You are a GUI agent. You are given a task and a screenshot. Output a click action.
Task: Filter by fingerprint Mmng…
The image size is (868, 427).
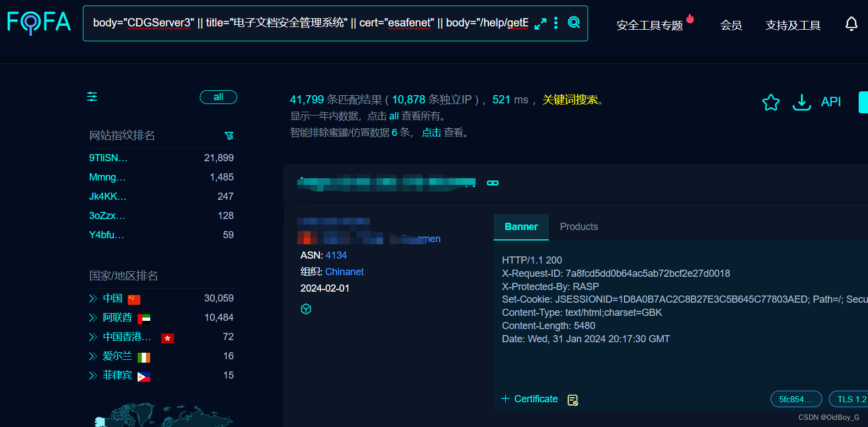click(107, 177)
